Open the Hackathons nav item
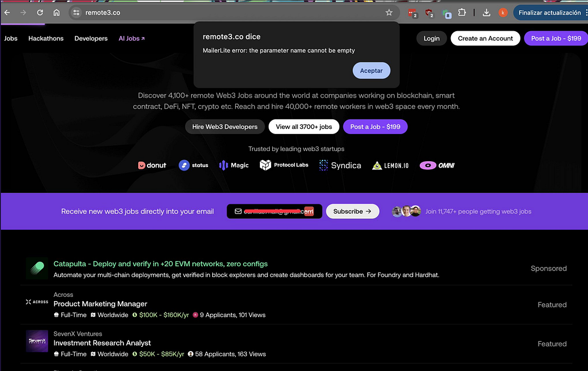This screenshot has height=371, width=588. (46, 38)
